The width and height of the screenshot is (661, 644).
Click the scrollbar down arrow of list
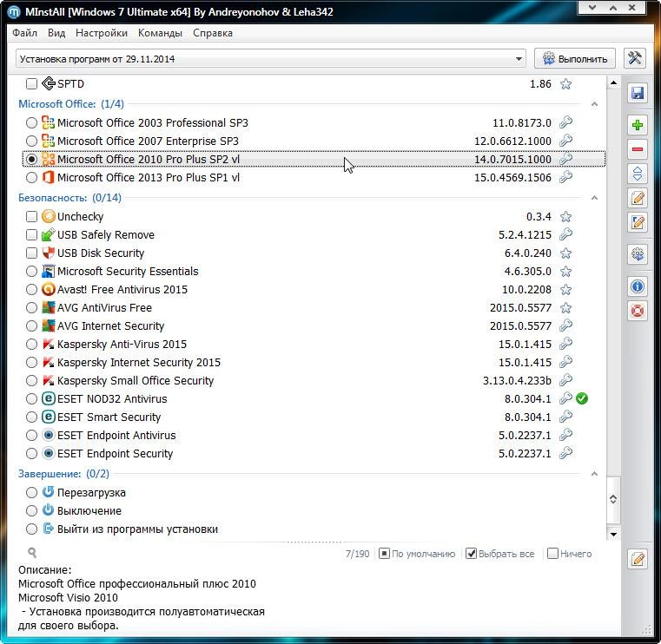click(x=613, y=534)
